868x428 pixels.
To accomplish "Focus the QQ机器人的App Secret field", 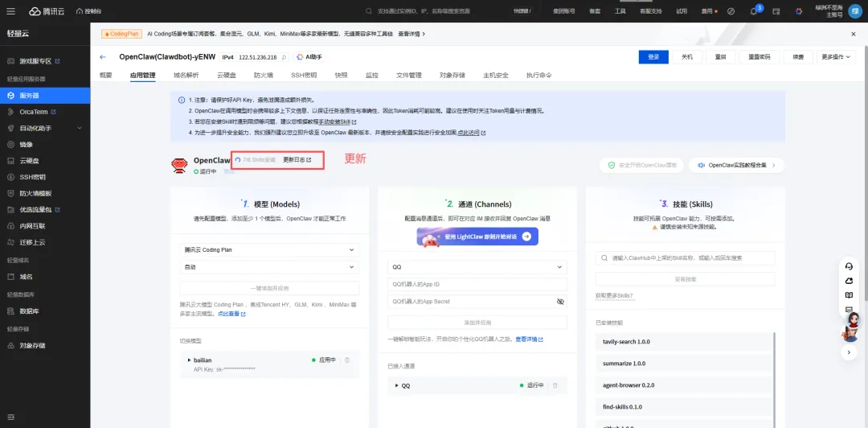I will pyautogui.click(x=477, y=302).
